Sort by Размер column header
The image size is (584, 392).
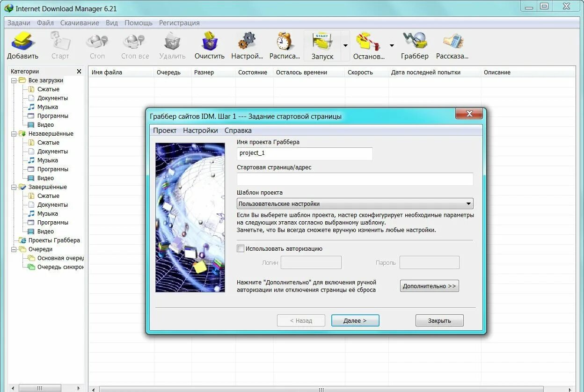click(213, 73)
